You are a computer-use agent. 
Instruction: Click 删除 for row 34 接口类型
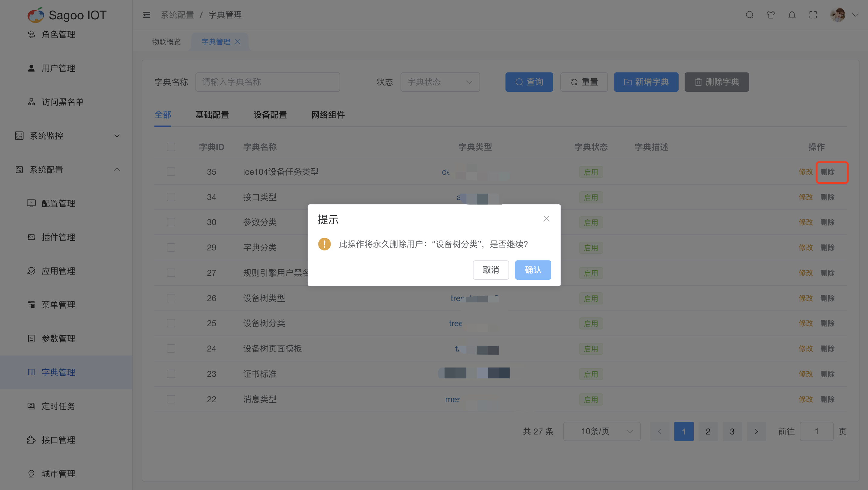click(827, 197)
